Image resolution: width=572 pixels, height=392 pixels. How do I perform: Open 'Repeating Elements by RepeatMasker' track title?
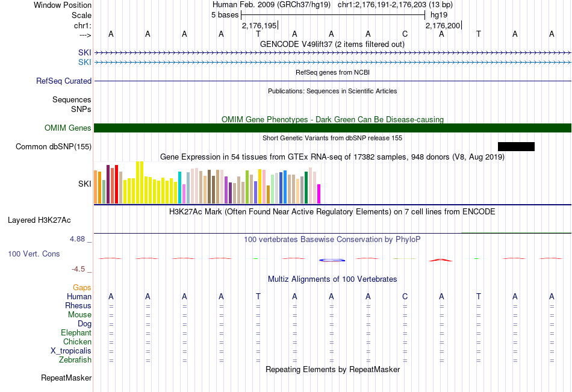pyautogui.click(x=333, y=369)
